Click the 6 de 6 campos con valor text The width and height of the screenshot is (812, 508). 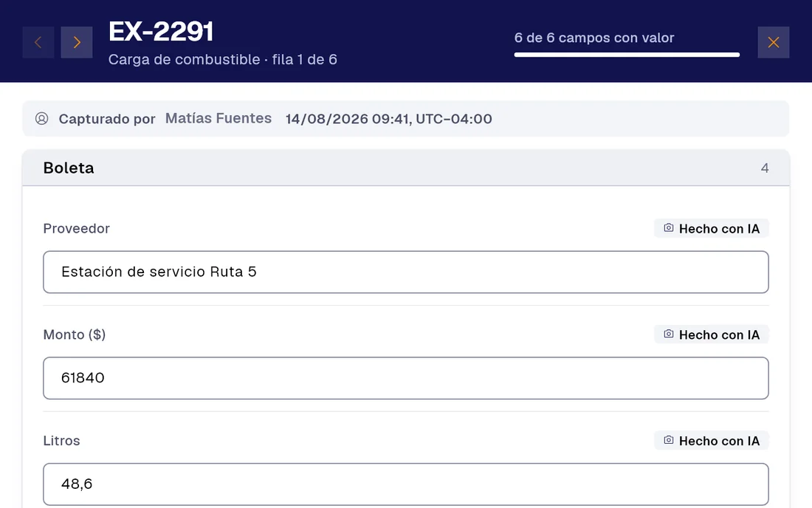pos(594,38)
